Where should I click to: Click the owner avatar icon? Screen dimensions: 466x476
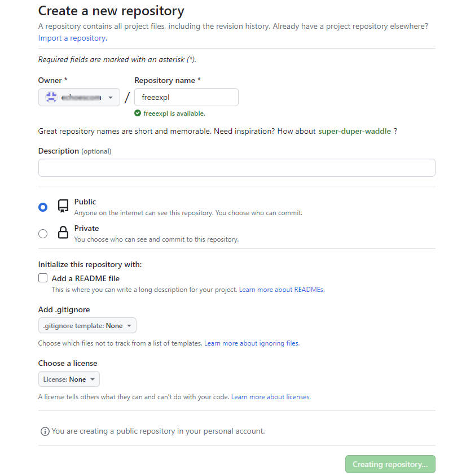pos(51,97)
